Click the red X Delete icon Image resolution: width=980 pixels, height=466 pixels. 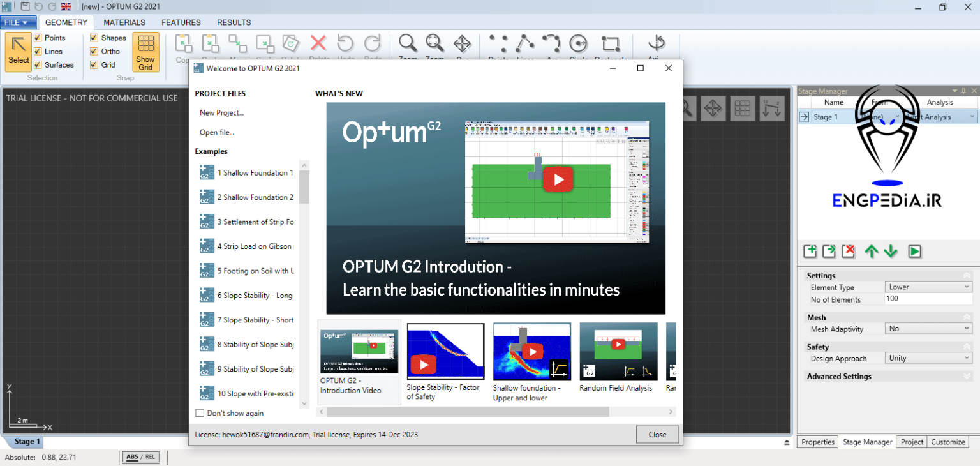(318, 43)
